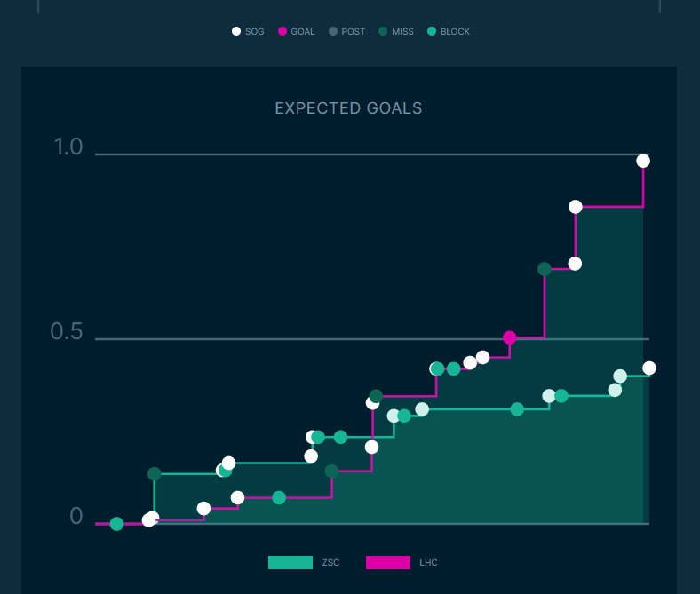Image resolution: width=700 pixels, height=594 pixels.
Task: Select the ZSC team legend label
Action: [x=330, y=563]
